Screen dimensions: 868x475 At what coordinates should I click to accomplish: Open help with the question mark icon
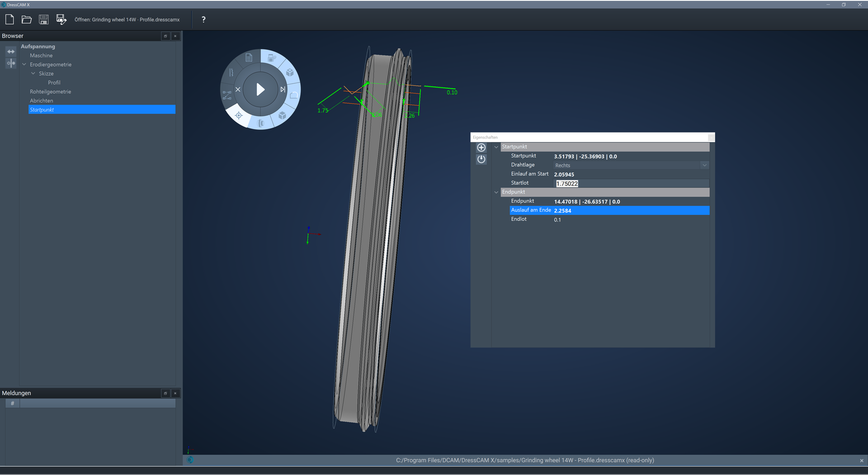pos(203,19)
